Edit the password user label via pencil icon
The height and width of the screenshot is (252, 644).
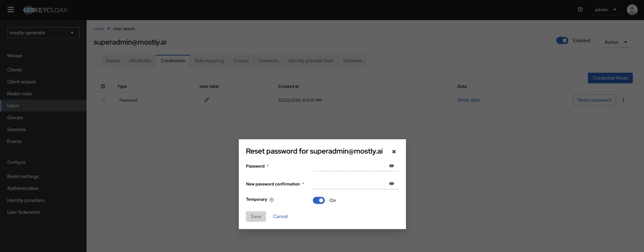207,100
